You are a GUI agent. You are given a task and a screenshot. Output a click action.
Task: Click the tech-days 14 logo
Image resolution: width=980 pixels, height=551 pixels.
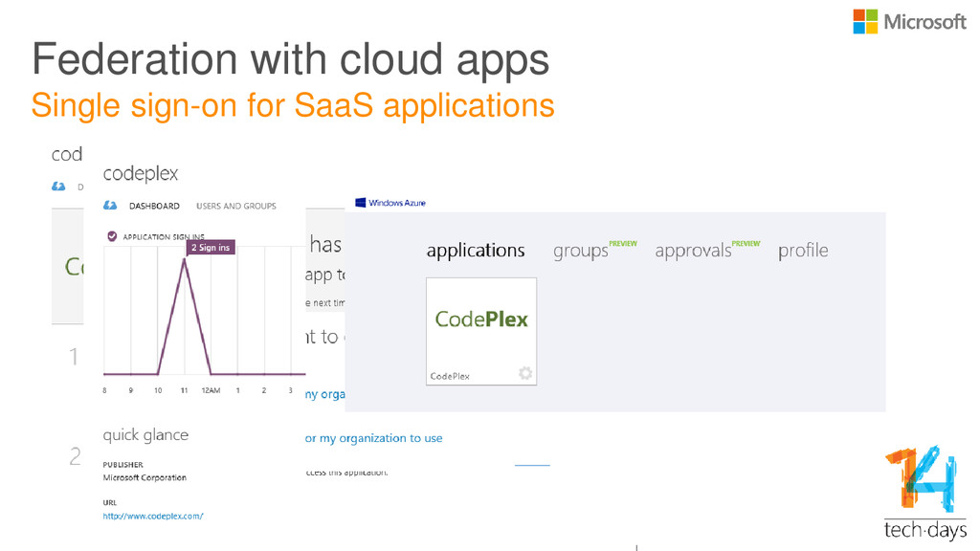pyautogui.click(x=925, y=494)
